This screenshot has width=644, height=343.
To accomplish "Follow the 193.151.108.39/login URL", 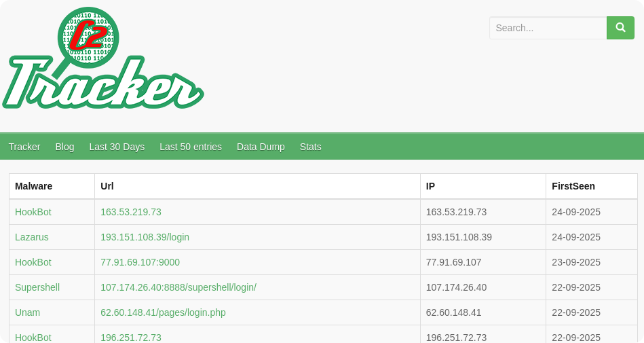I will 145,237.
